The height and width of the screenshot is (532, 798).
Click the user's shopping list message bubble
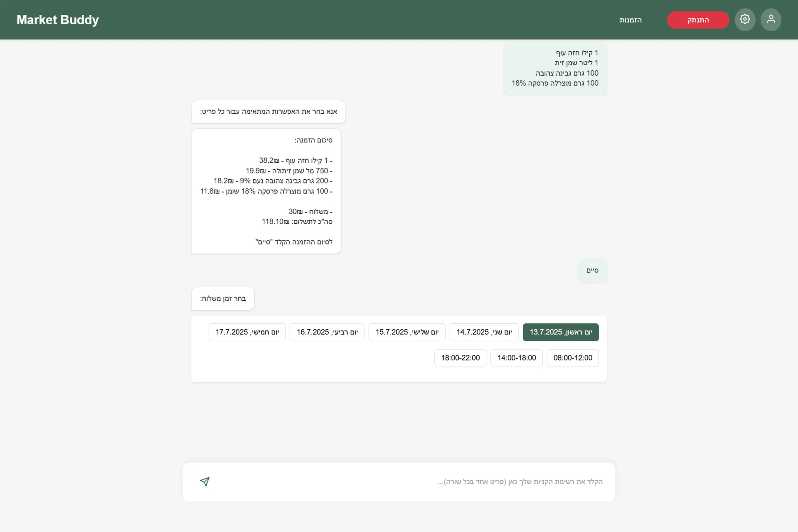(555, 68)
